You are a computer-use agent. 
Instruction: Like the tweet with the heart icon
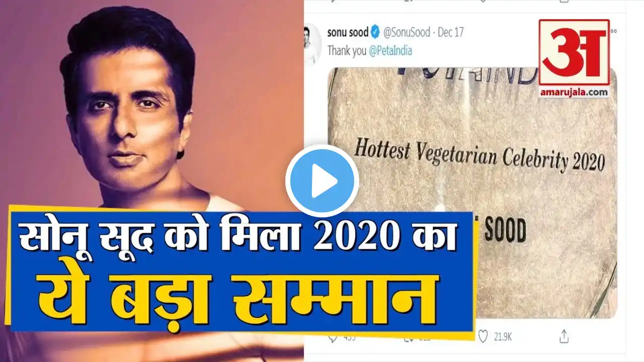pos(484,335)
